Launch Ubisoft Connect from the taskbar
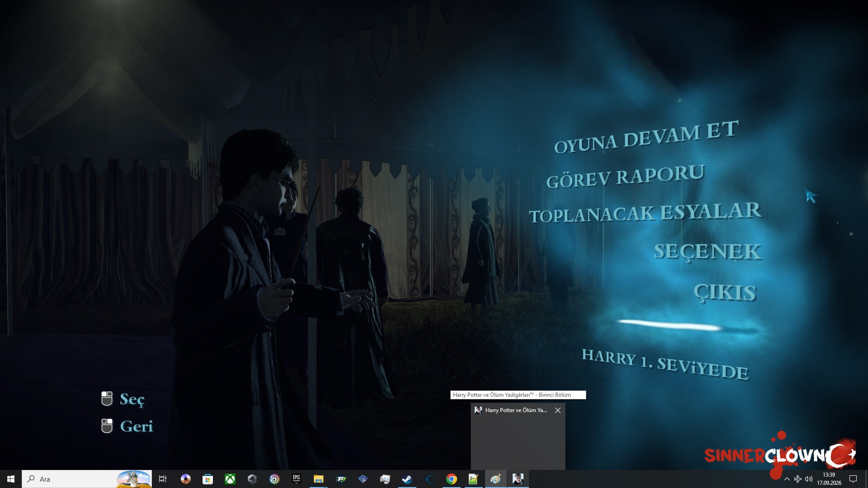Screen dimensions: 868x488 (274, 479)
